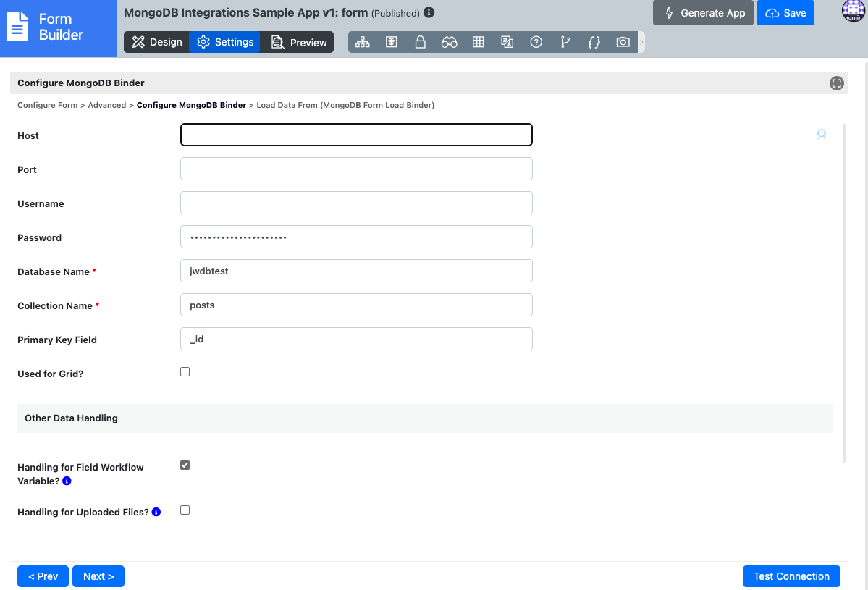Open the process builder hierarchy icon
Image resolution: width=868 pixels, height=590 pixels.
point(363,42)
